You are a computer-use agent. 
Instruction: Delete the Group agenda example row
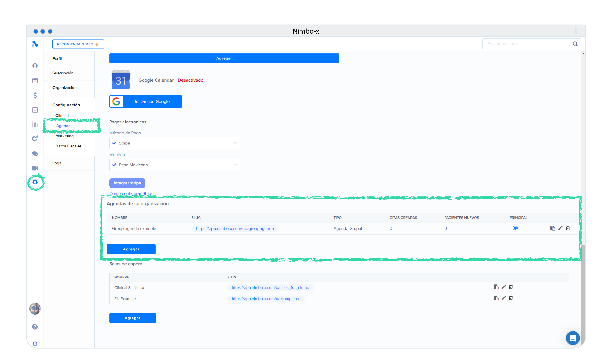click(568, 228)
